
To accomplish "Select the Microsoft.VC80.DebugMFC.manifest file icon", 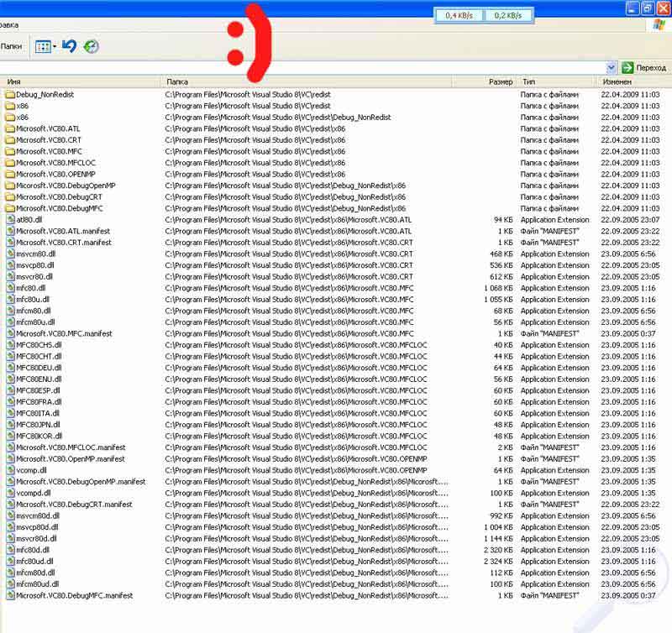I will pyautogui.click(x=10, y=595).
